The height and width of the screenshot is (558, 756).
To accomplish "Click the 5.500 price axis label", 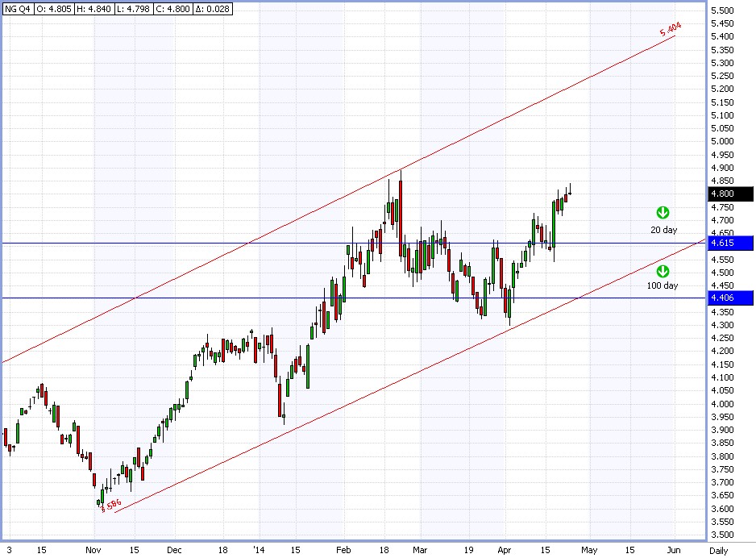I will tap(722, 10).
